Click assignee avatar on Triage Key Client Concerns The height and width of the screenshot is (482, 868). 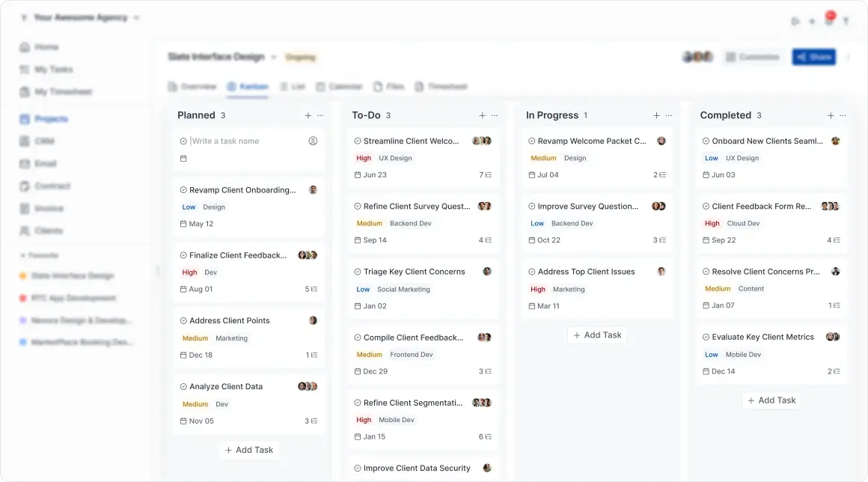click(x=487, y=272)
